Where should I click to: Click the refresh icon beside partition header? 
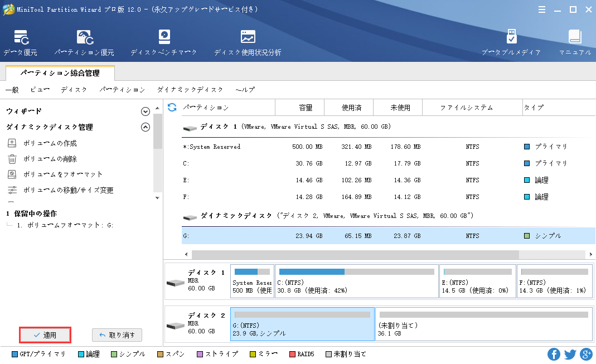pos(172,107)
